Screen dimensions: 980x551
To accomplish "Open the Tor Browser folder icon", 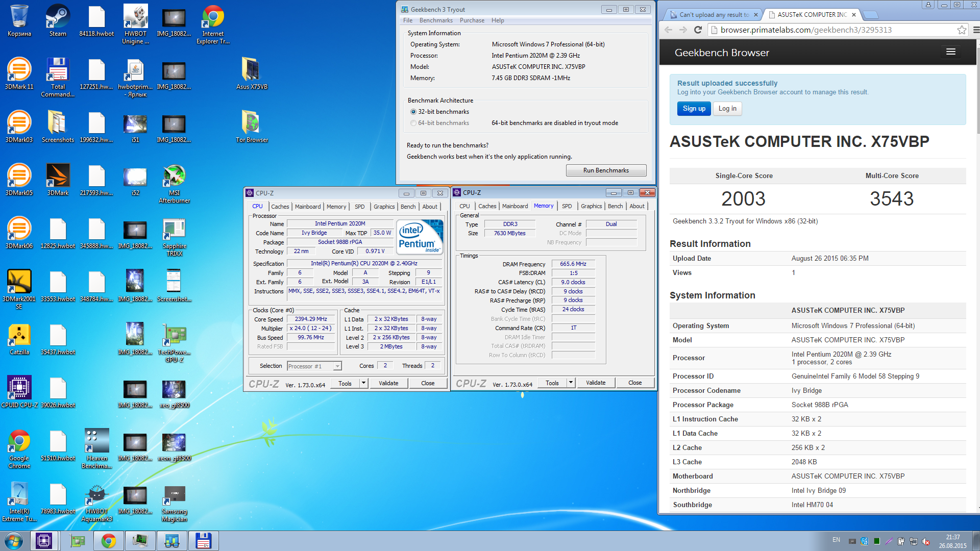I will 252,127.
